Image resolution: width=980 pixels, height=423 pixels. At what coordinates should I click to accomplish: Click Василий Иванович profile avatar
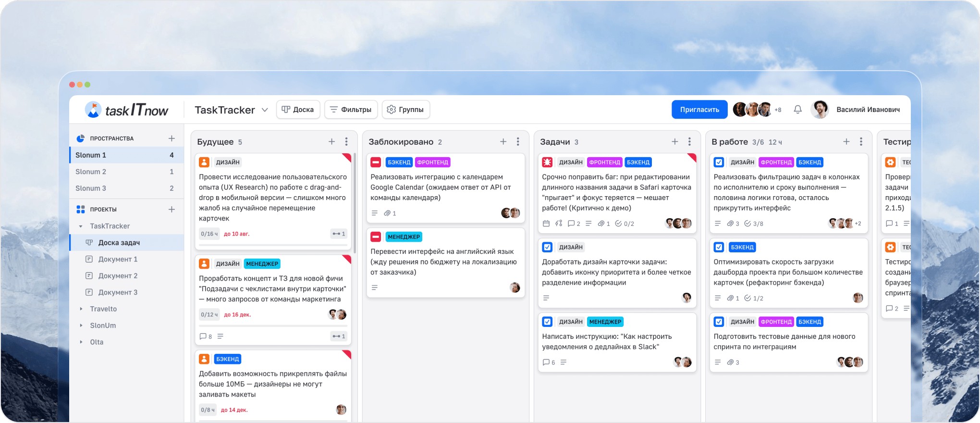(x=820, y=110)
